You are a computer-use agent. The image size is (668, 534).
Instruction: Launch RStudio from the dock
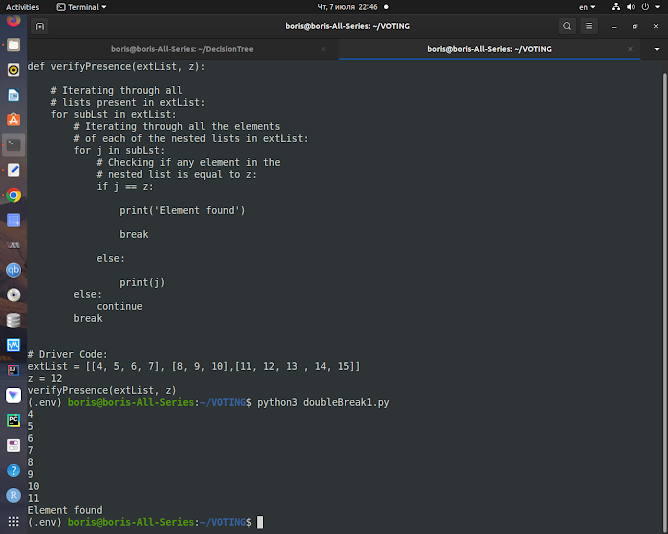14,495
